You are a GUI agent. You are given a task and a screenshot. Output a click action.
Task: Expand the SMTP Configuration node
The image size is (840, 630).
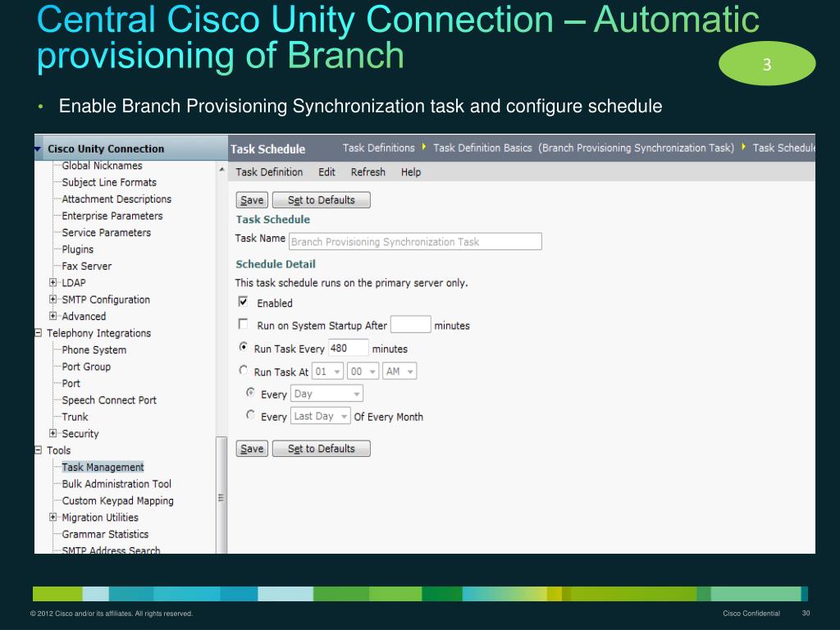point(53,299)
